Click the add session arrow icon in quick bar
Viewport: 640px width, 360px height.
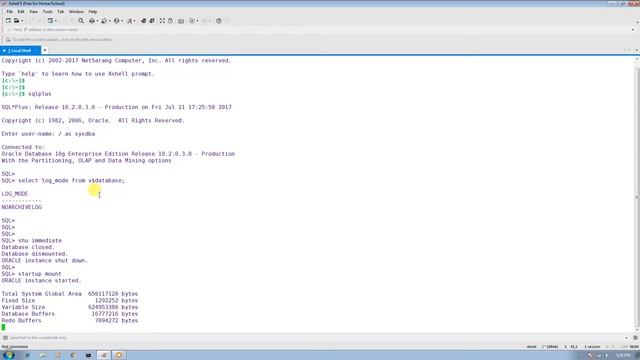(8, 40)
